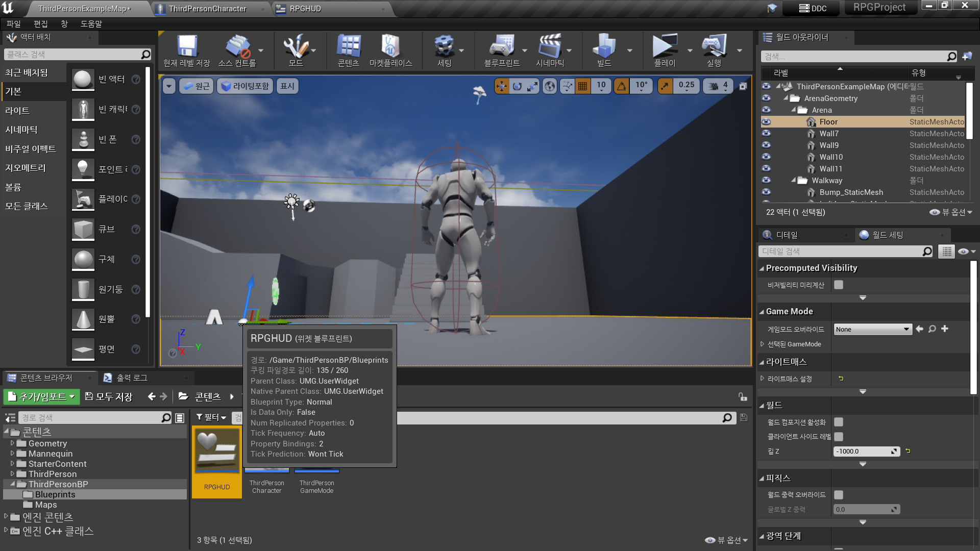Click the Save All button
Screen dimensions: 980x551
109,397
